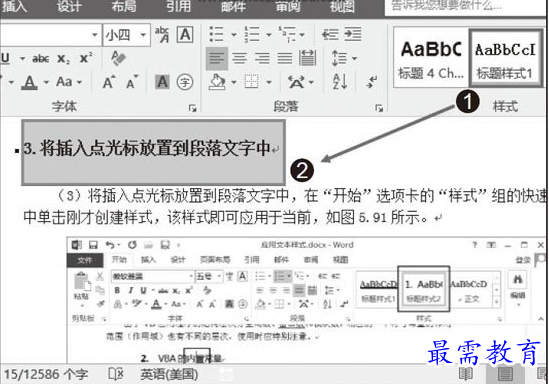The image size is (549, 384).
Task: Apply the 标题 4 Ch... style
Action: 431,58
